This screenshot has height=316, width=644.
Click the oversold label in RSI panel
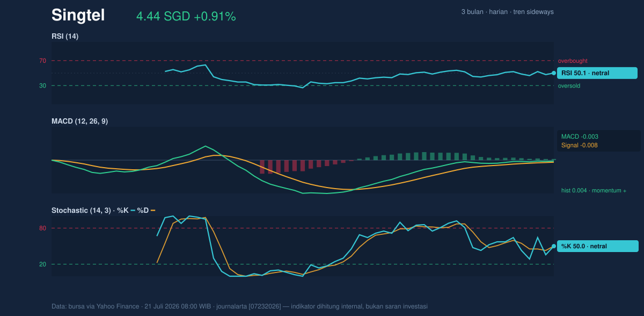pos(569,85)
